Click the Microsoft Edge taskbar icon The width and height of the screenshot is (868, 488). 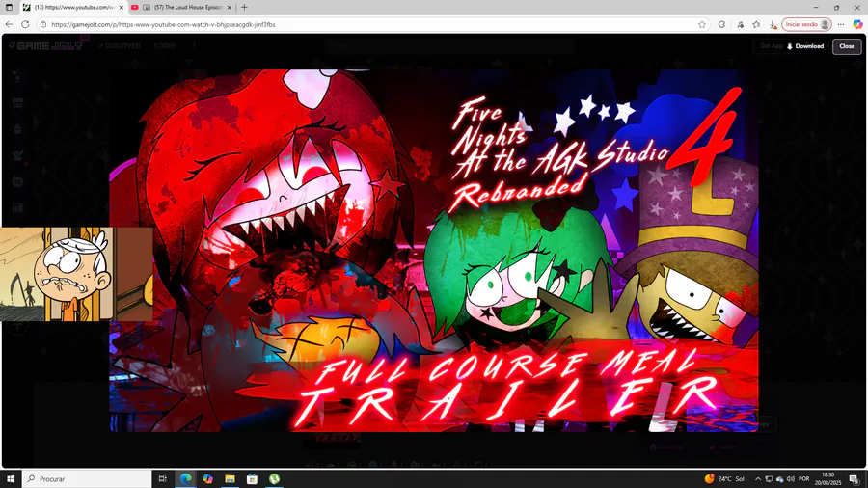(185, 478)
